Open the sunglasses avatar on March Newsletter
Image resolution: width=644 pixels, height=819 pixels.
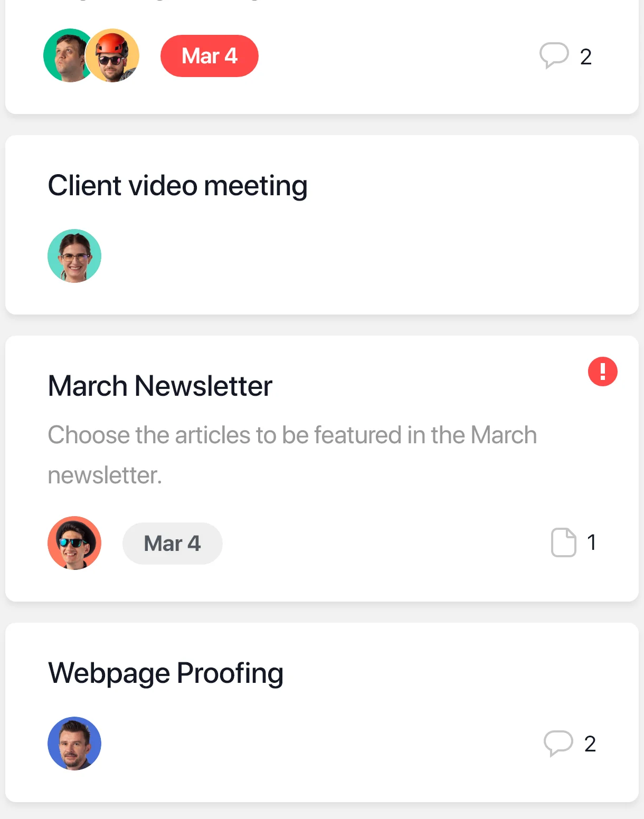[x=74, y=543]
